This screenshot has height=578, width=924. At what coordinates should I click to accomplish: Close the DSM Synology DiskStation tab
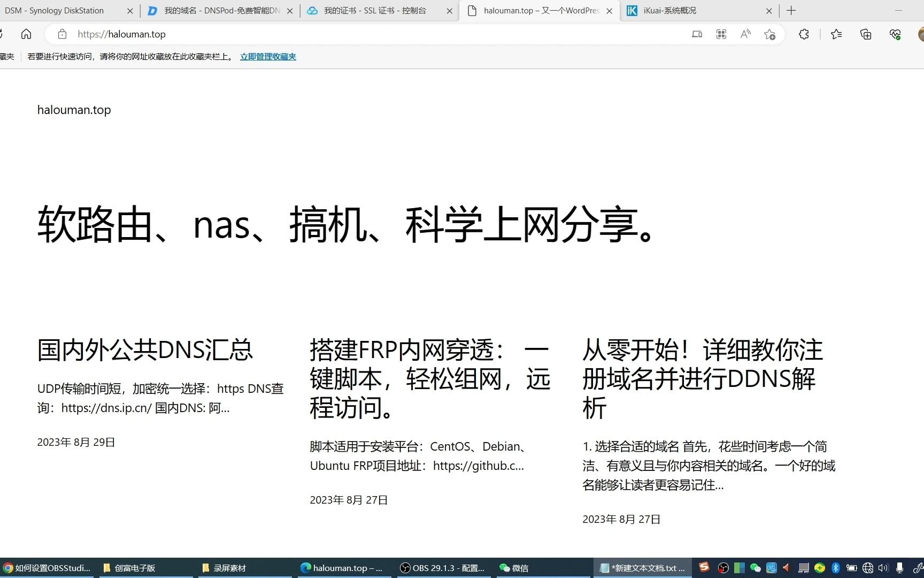click(130, 11)
